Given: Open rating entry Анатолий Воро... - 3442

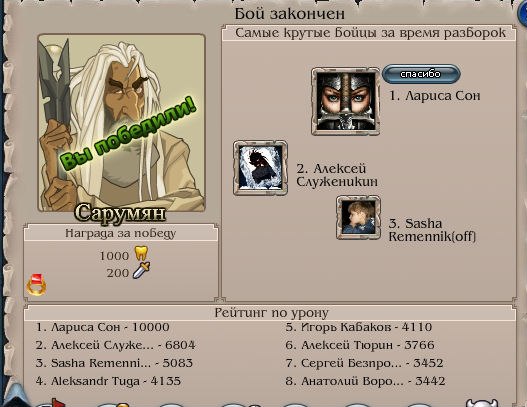Looking at the screenshot, I should [x=365, y=381].
